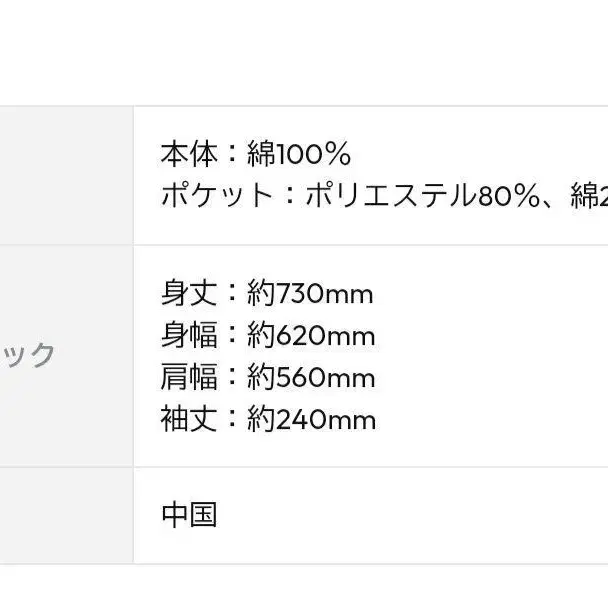Select the ポリエステル80% composition text

423,195
